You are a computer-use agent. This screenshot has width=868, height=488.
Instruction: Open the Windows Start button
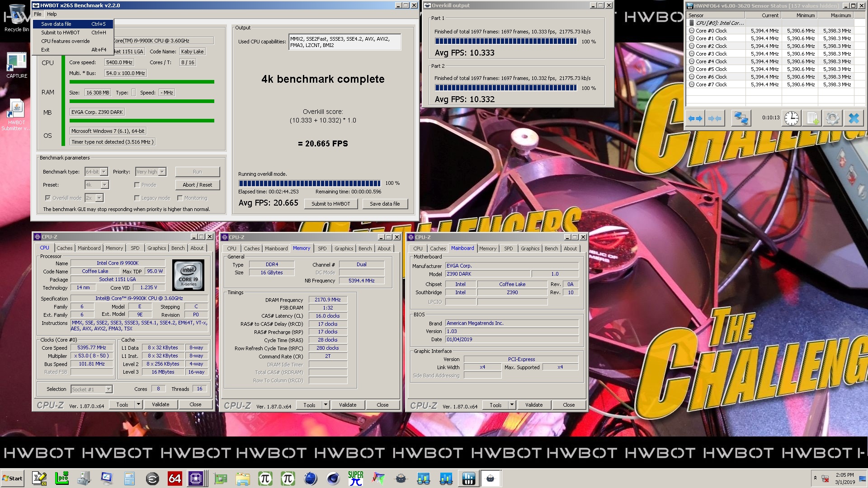point(12,479)
